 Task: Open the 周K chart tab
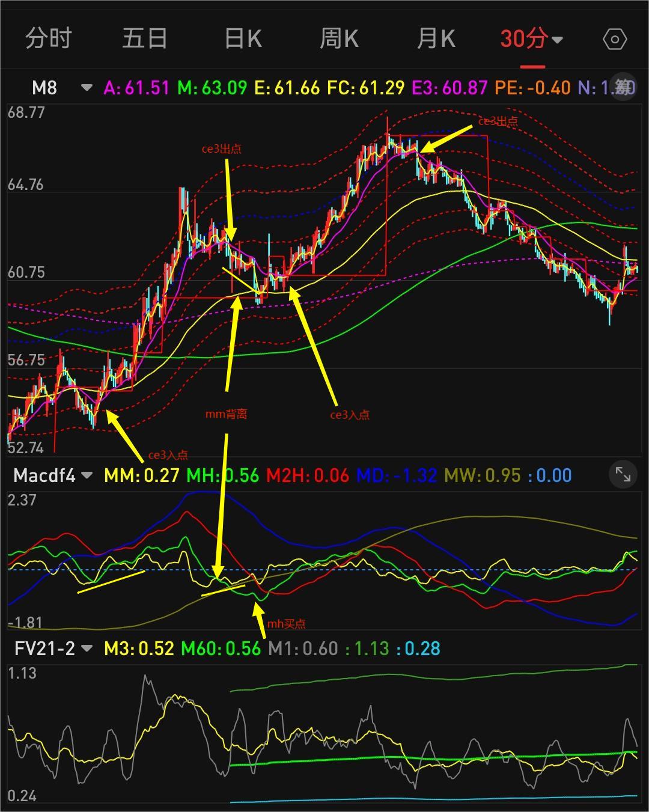pos(339,39)
